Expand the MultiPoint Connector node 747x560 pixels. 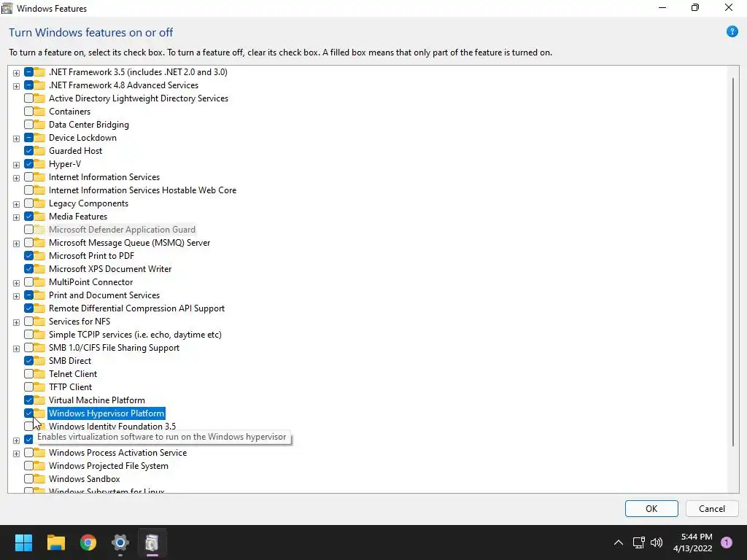click(16, 283)
